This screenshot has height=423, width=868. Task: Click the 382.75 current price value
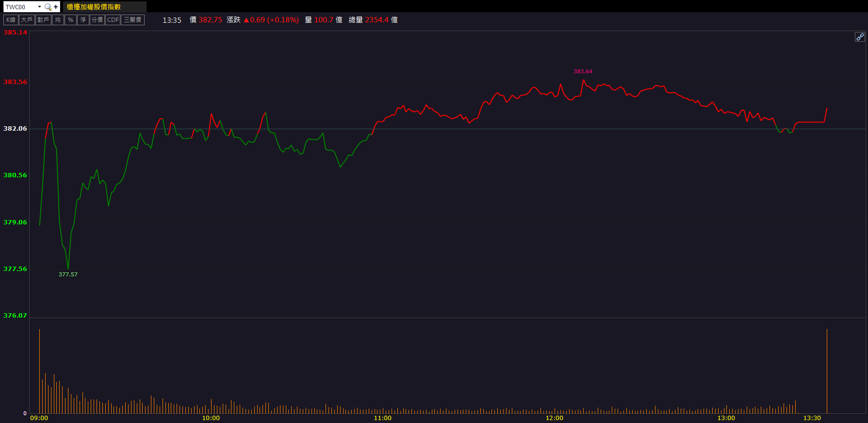pos(210,20)
